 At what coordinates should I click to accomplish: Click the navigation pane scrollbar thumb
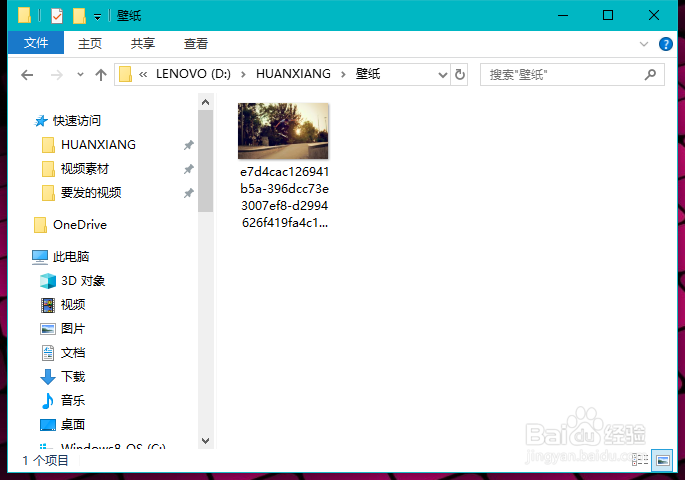point(206,161)
